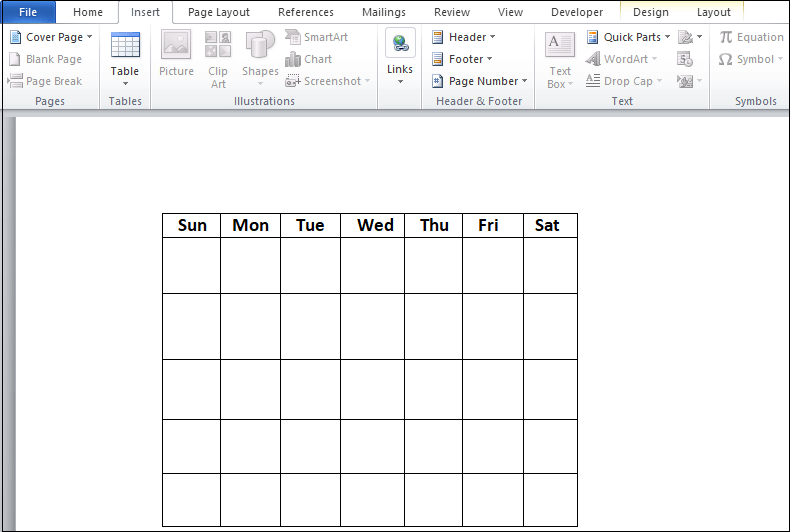Click the empty cell directly below Sat
This screenshot has width=790, height=532.
pos(550,265)
